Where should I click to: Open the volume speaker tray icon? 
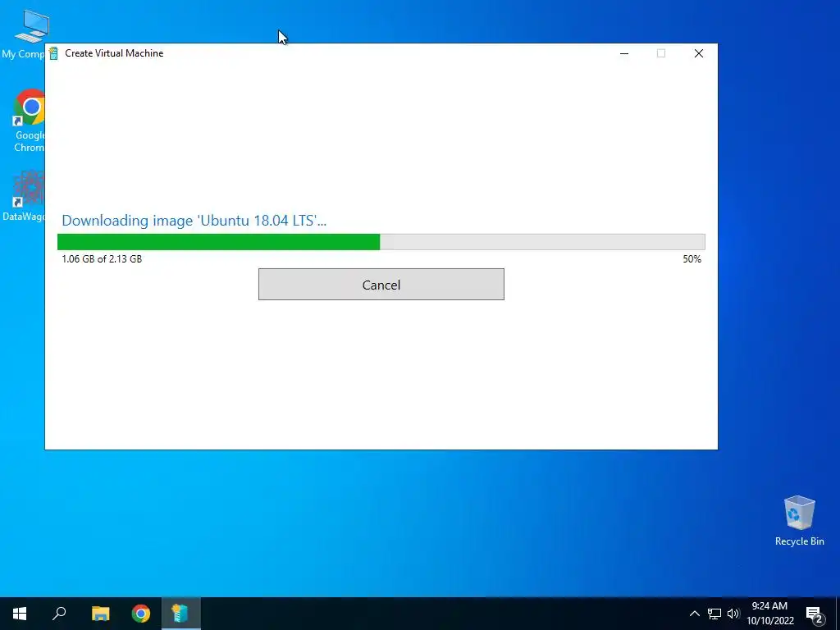tap(733, 614)
